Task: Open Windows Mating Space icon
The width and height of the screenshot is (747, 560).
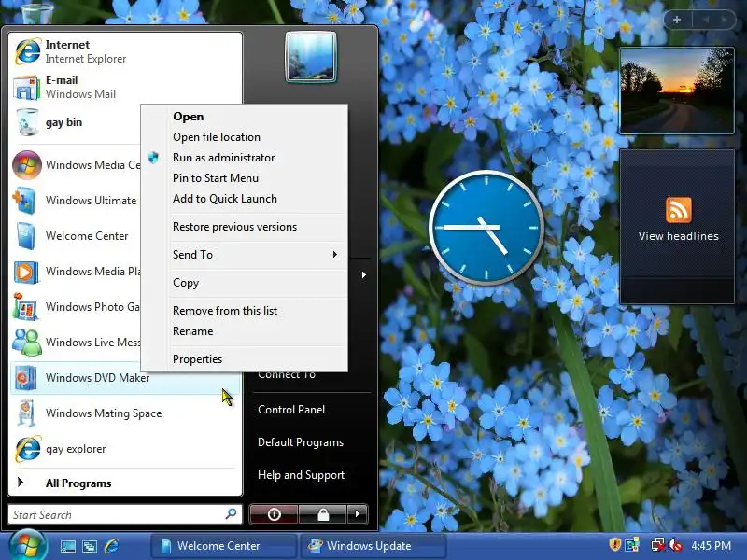Action: coord(27,413)
